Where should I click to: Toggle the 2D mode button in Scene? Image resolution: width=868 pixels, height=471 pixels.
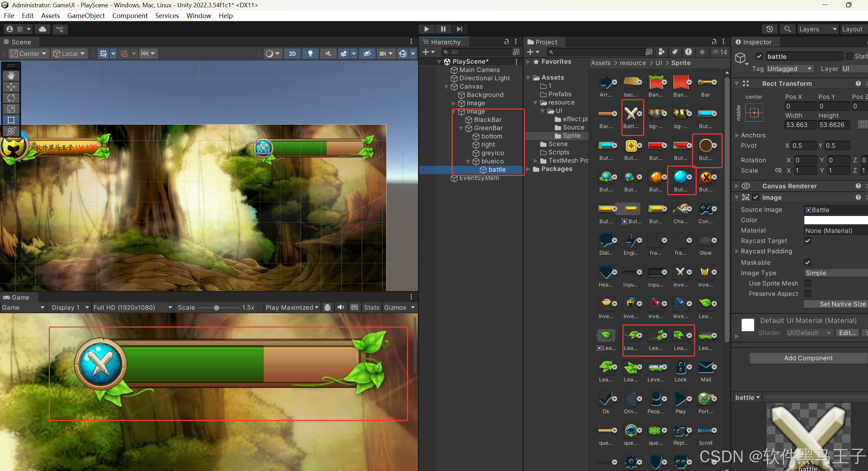292,54
